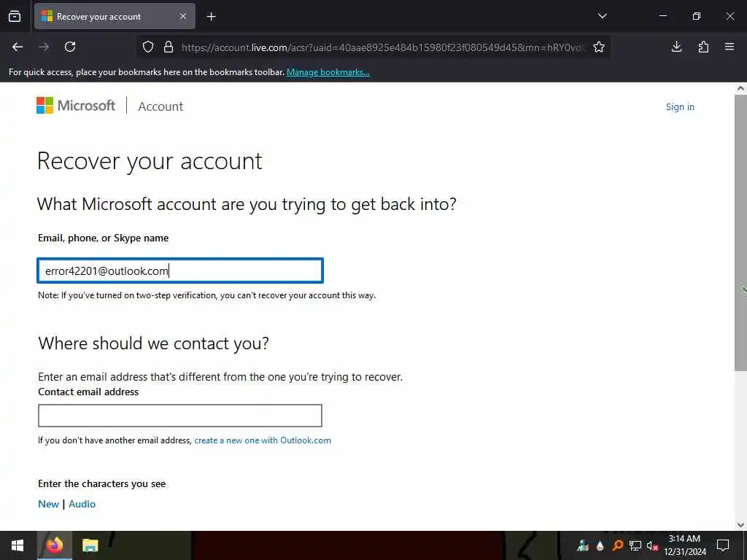Open File Explorer from taskbar
The height and width of the screenshot is (560, 747).
click(x=90, y=545)
